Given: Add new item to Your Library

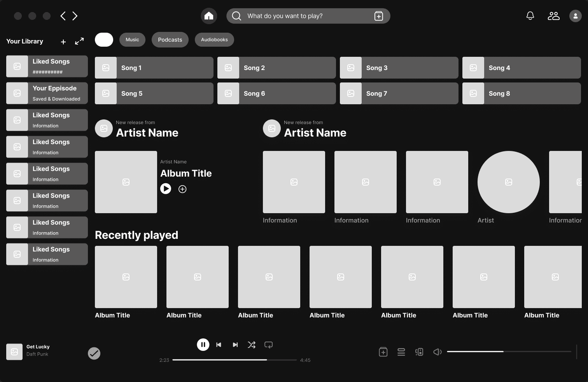Looking at the screenshot, I should 63,42.
